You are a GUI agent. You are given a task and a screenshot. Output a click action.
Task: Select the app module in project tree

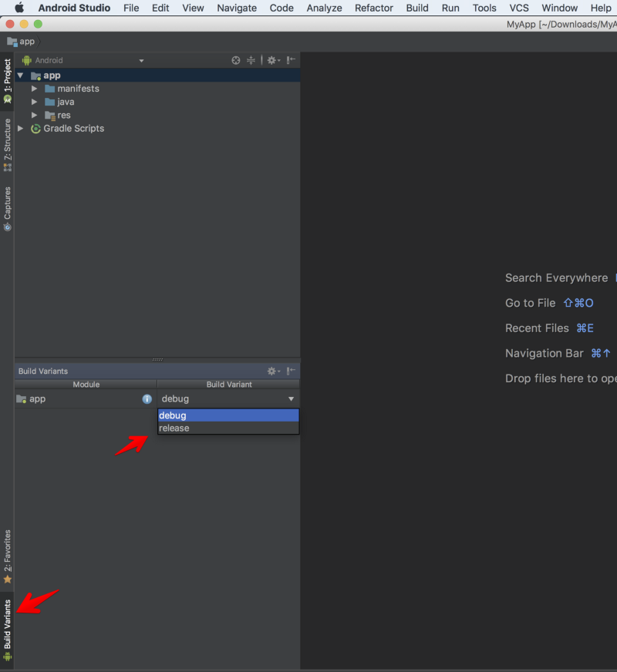point(52,76)
